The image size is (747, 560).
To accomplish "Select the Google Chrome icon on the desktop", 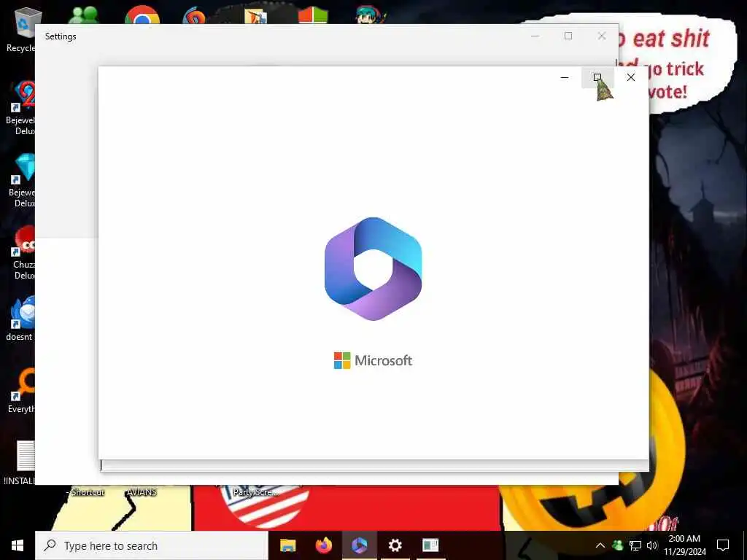I will [x=142, y=15].
